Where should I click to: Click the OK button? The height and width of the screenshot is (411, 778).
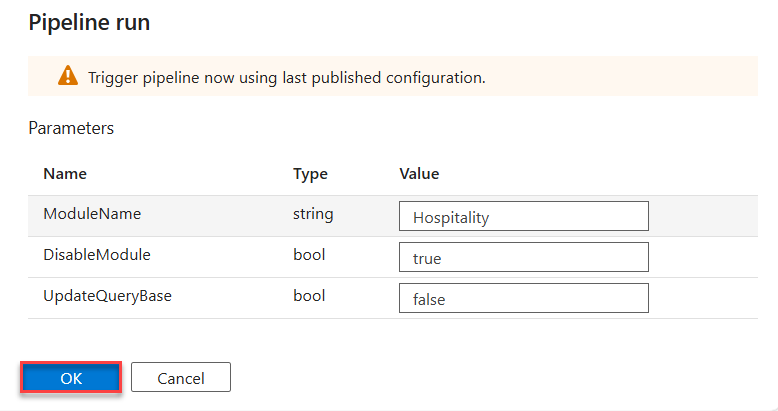click(x=71, y=378)
